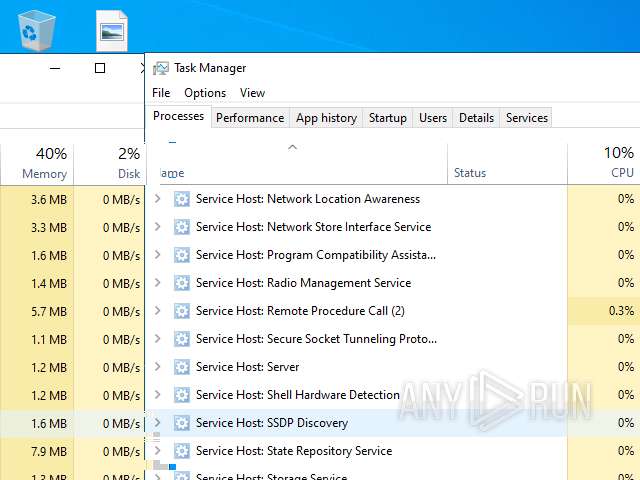This screenshot has height=480, width=640.
Task: Expand Service Host: Remote Procedure Call (2)
Action: (158, 311)
